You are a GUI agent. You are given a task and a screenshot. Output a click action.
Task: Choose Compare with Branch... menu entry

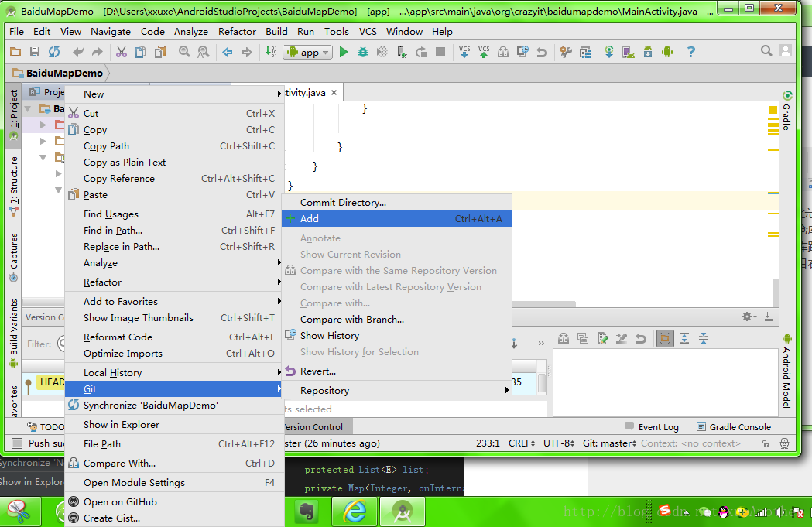pyautogui.click(x=396, y=320)
